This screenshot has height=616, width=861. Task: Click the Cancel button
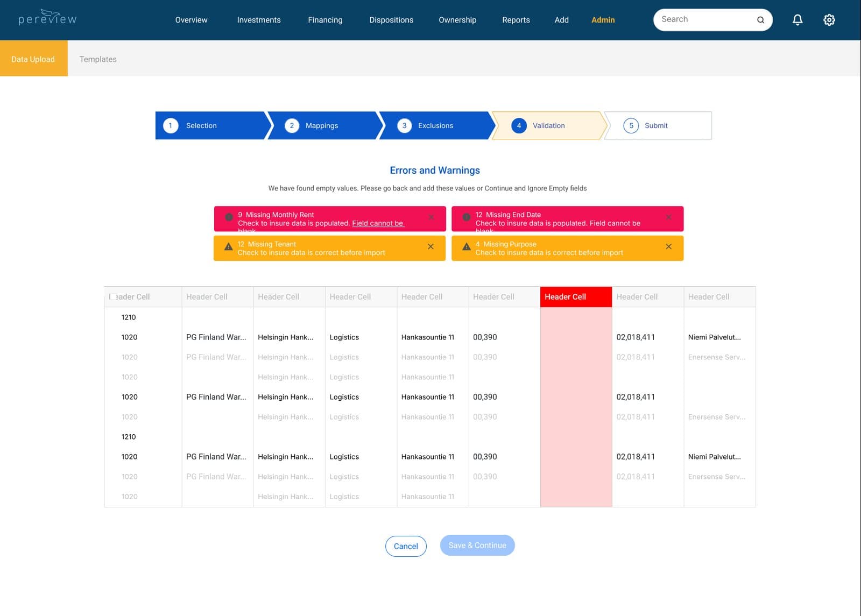(406, 546)
